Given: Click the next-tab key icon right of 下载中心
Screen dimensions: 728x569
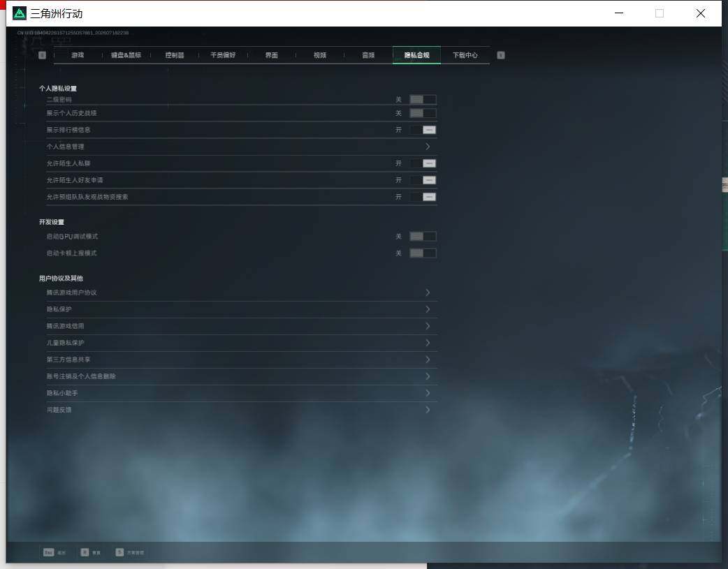Looking at the screenshot, I should (x=500, y=55).
